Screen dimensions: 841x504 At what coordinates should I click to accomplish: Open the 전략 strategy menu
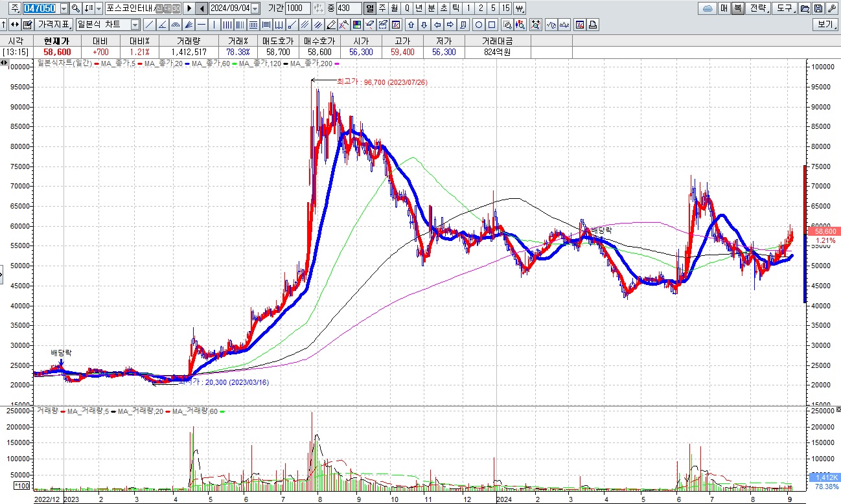[759, 8]
